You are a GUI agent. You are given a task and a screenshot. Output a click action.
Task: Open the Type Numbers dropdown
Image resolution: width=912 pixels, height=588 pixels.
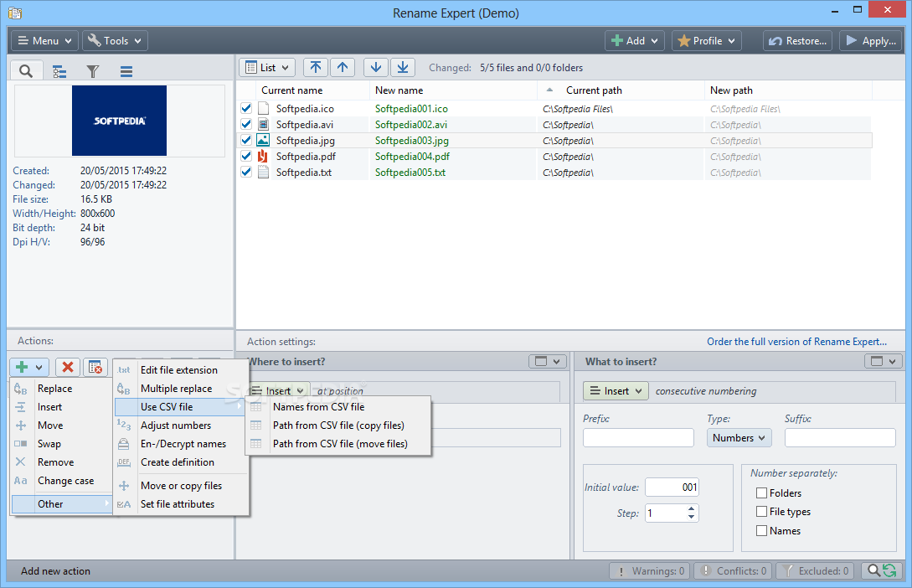coord(739,438)
